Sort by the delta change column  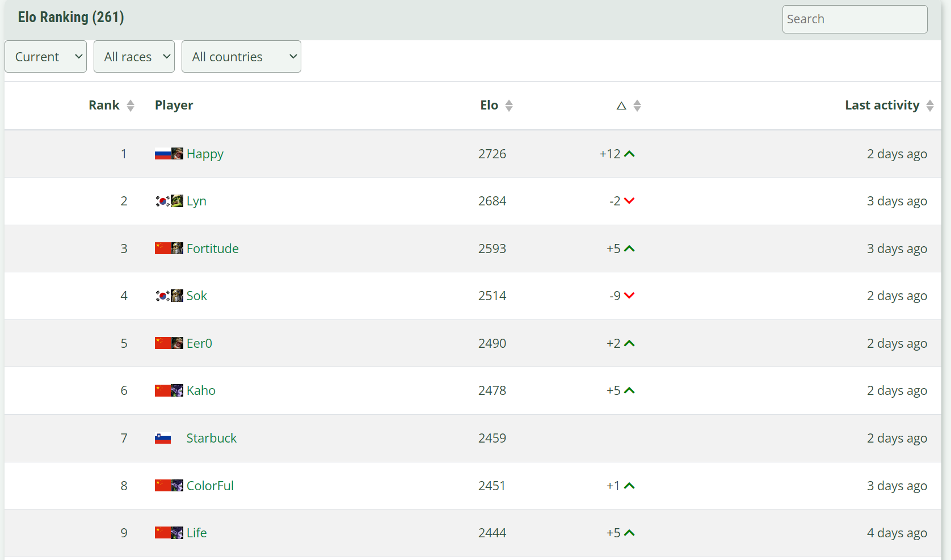[x=629, y=106]
